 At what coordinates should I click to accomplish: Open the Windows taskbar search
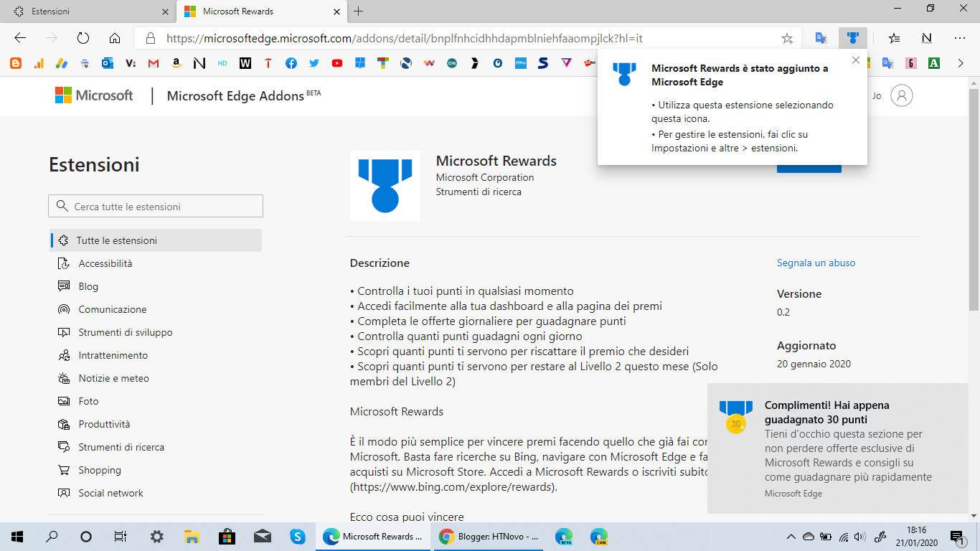click(52, 537)
